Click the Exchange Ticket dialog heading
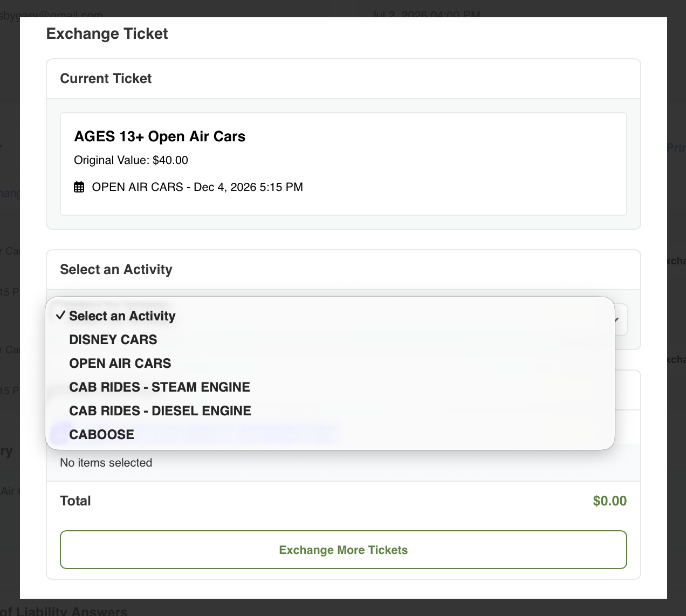The height and width of the screenshot is (616, 686). pos(107,33)
